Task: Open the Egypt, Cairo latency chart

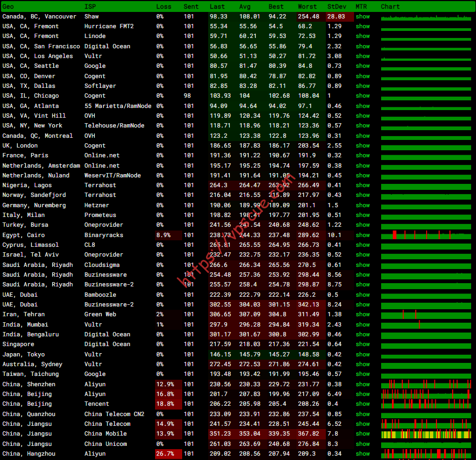Action: click(426, 235)
